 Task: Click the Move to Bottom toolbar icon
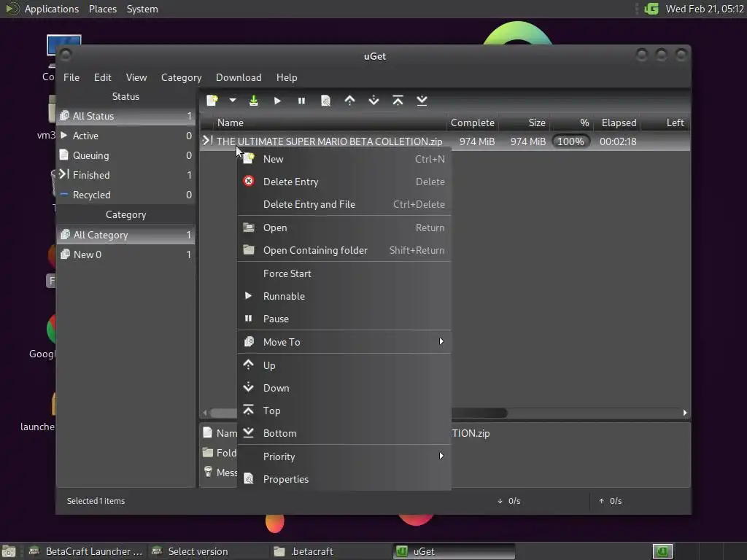(422, 101)
